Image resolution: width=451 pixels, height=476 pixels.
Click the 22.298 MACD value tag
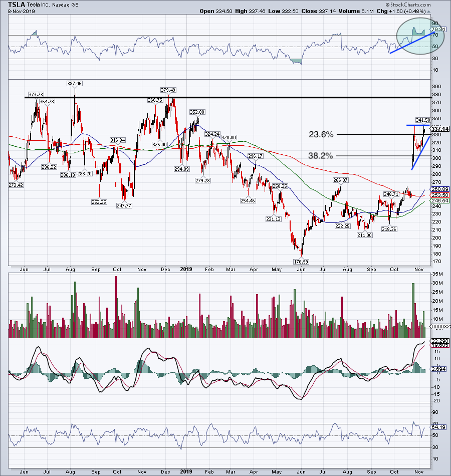[x=440, y=341]
